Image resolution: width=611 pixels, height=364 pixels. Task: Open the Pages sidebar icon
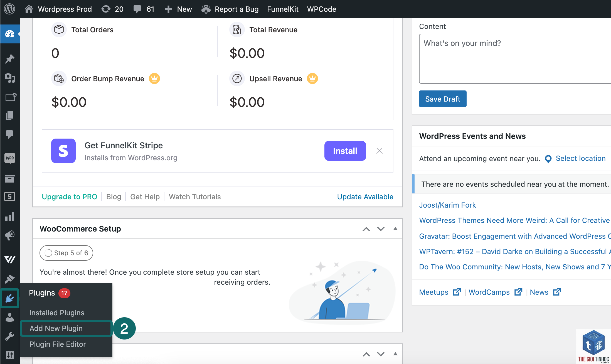10,115
